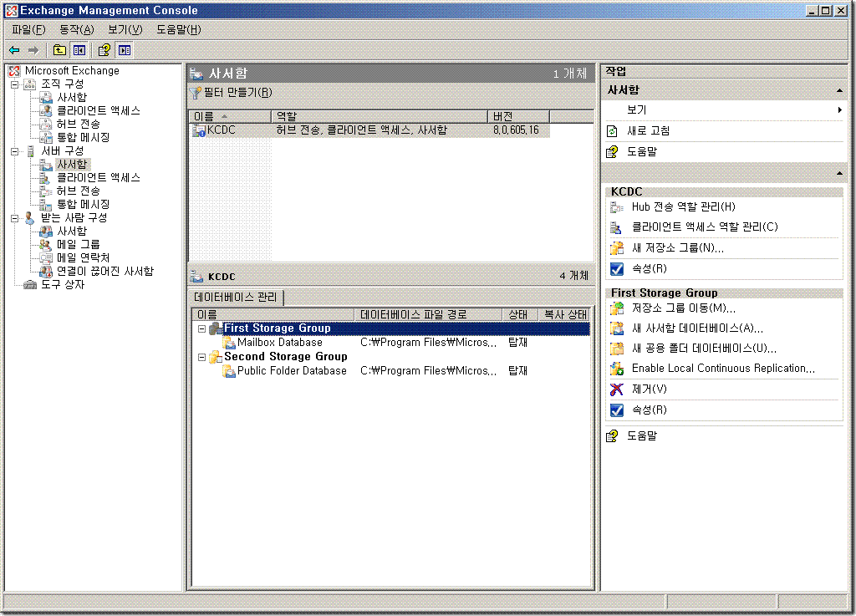Click the 속성(R) checkmark icon under First Storage Group
Image resolution: width=856 pixels, height=616 pixels.
coord(617,410)
